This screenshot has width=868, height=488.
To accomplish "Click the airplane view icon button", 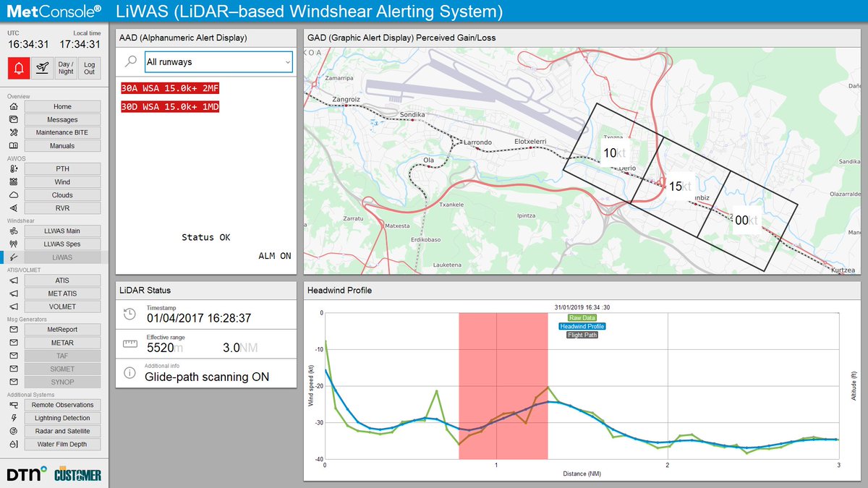I will click(x=43, y=67).
